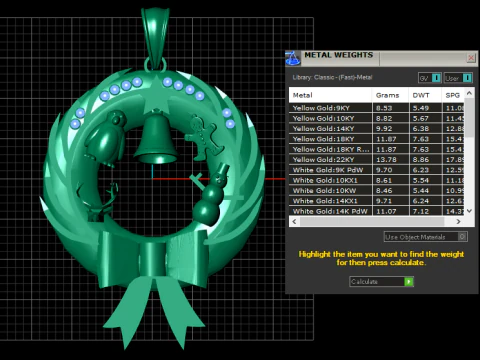
Task: Click the Metal column header
Action: click(x=330, y=95)
